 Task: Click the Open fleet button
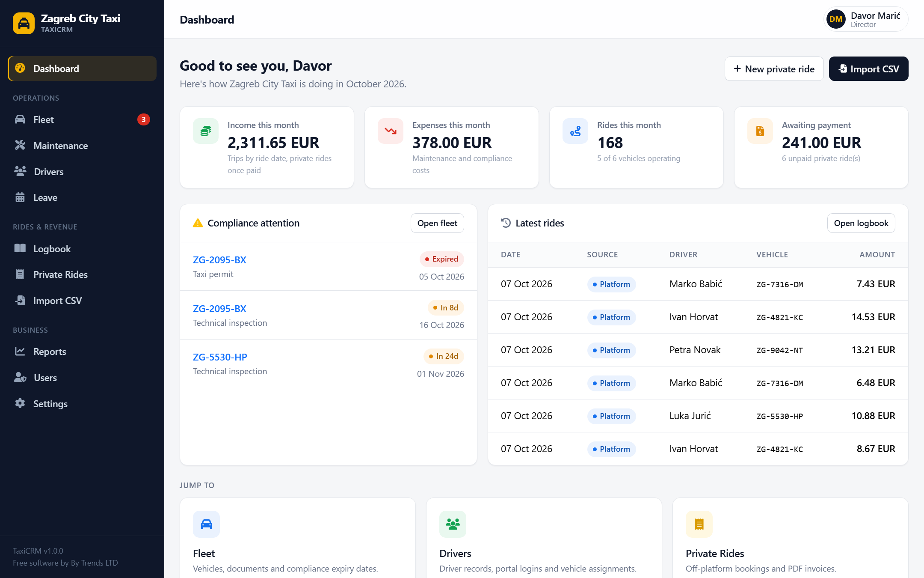click(x=437, y=223)
